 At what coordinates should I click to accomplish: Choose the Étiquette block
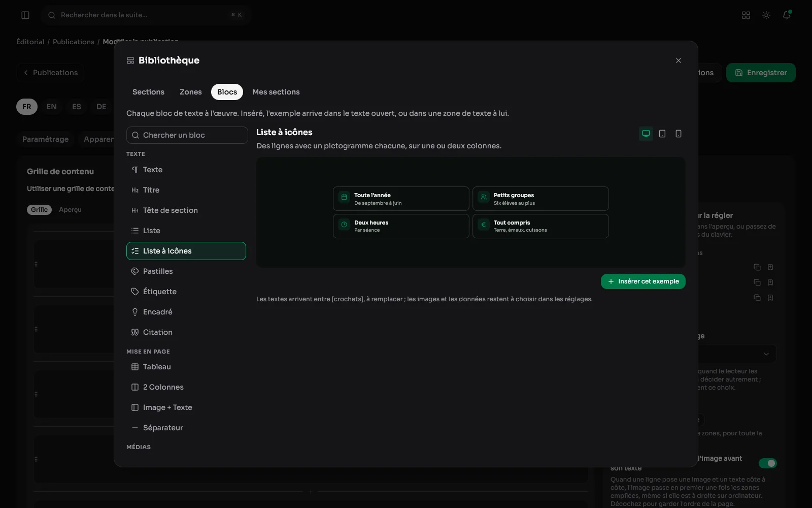(x=186, y=292)
